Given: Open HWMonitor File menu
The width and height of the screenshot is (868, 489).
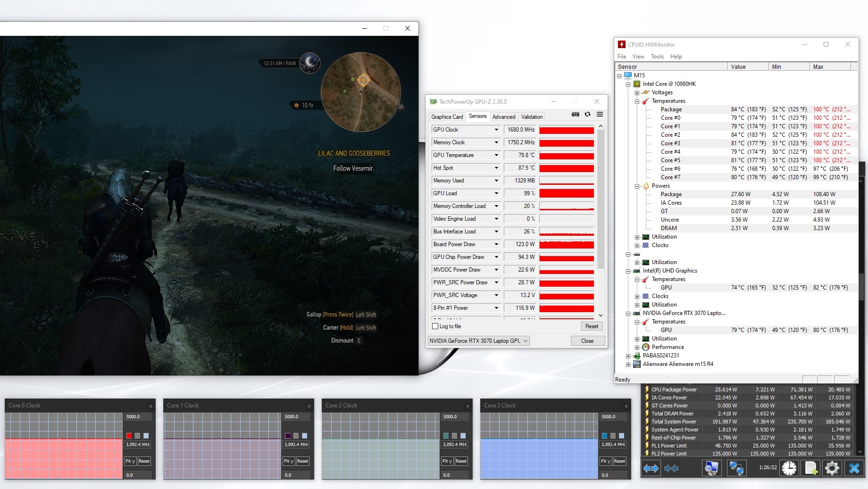Looking at the screenshot, I should click(x=622, y=57).
